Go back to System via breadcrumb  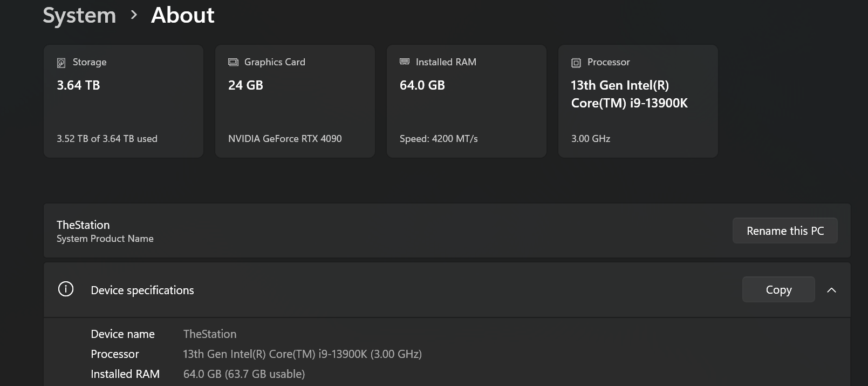(x=79, y=16)
